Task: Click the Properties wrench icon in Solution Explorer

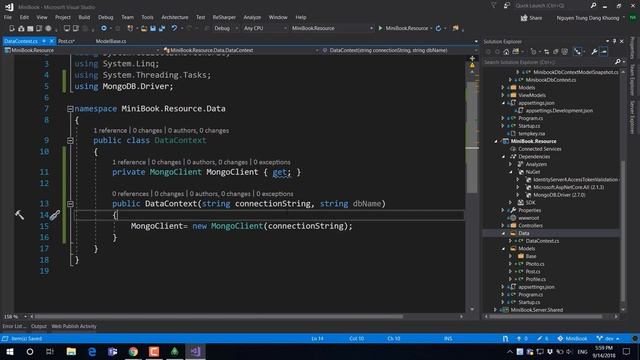Action: (x=594, y=52)
